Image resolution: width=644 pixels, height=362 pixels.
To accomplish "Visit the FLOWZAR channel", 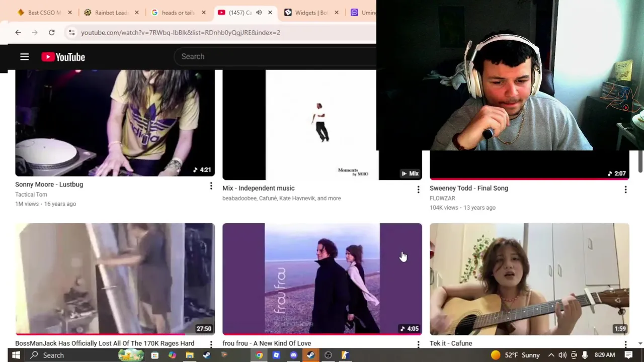I will 442,198.
